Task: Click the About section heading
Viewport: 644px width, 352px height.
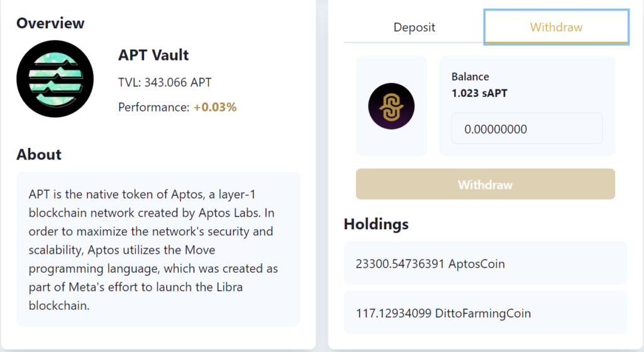Action: (x=39, y=155)
